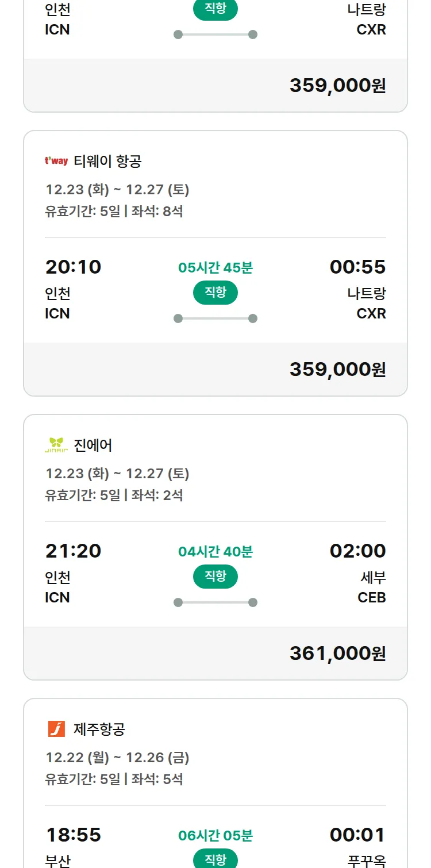
Task: Click the route line on the 진에어 flight
Action: (x=215, y=602)
